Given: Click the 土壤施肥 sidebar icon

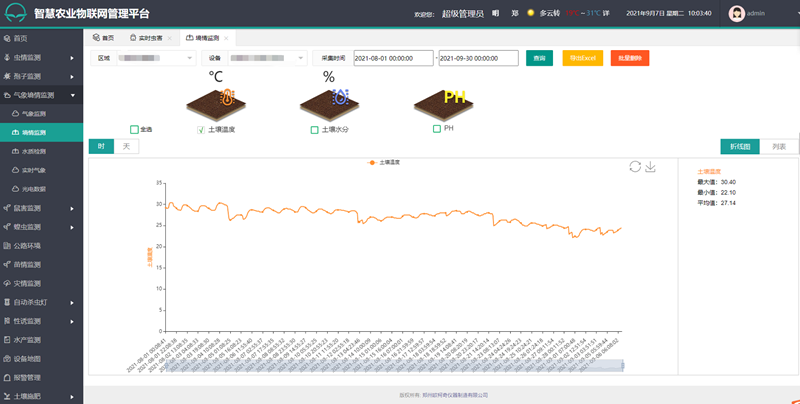Looking at the screenshot, I should [x=7, y=396].
